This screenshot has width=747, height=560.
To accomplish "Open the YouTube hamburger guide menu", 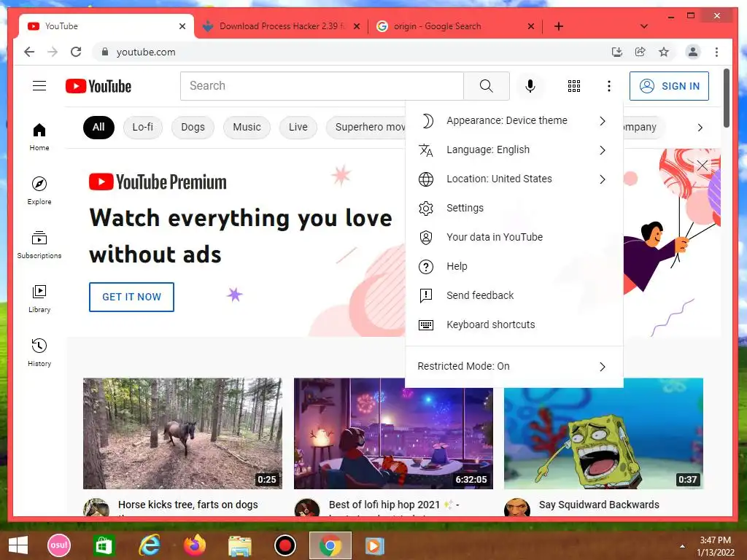I will [39, 86].
